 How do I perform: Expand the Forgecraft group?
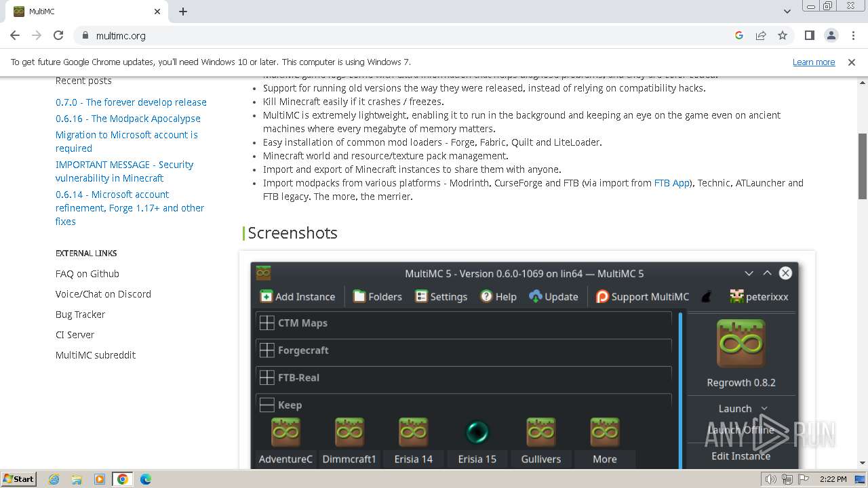point(267,350)
